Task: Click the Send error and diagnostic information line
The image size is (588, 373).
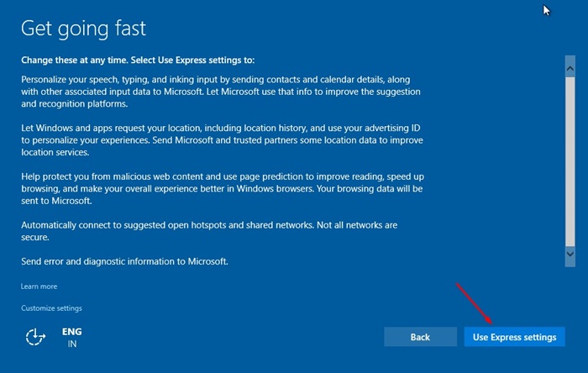Action: click(124, 261)
